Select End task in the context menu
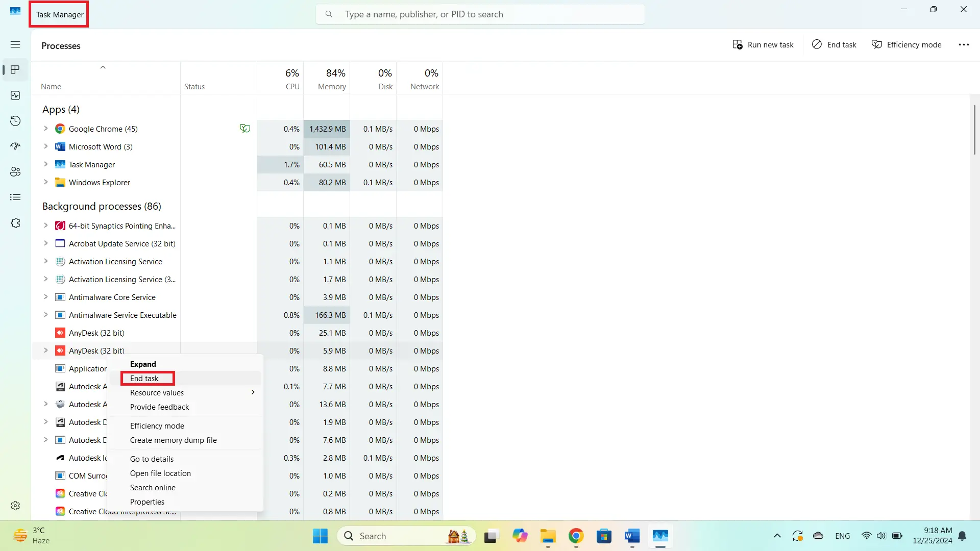The width and height of the screenshot is (980, 551). 147,378
